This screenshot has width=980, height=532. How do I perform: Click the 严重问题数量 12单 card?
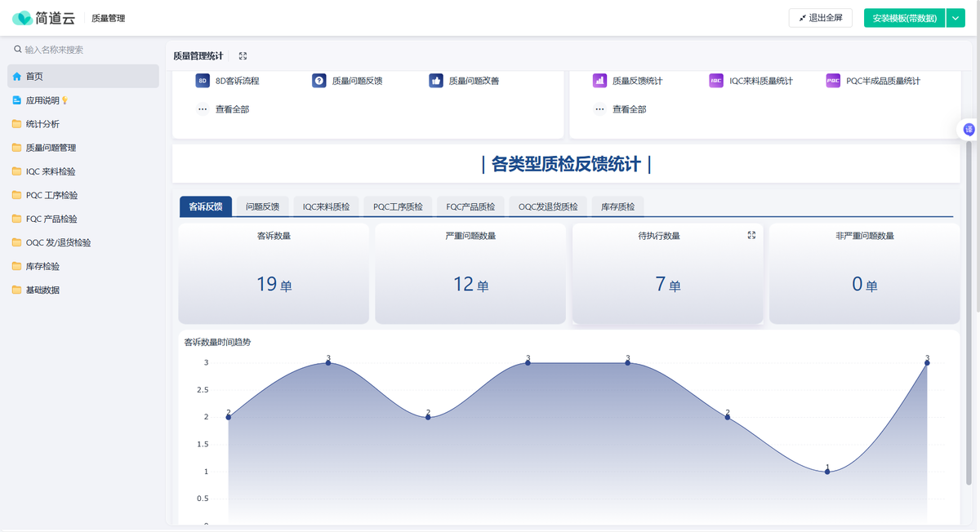pos(470,273)
